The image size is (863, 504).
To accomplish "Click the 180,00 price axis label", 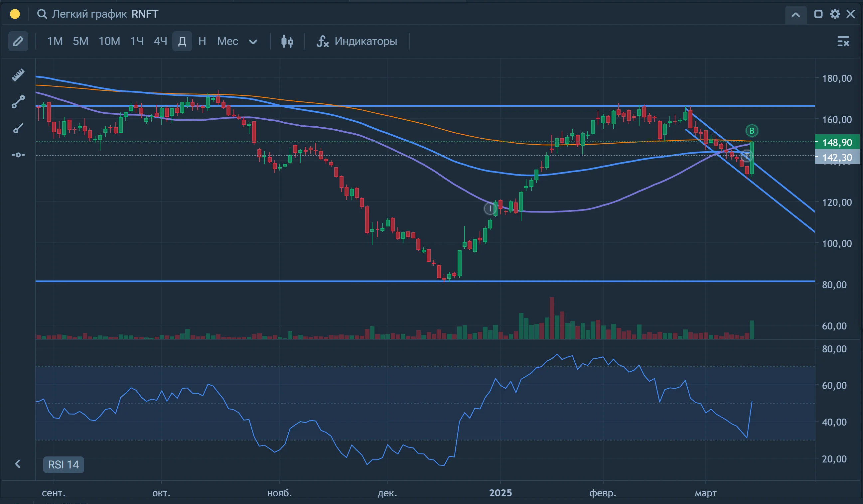I will coord(837,78).
